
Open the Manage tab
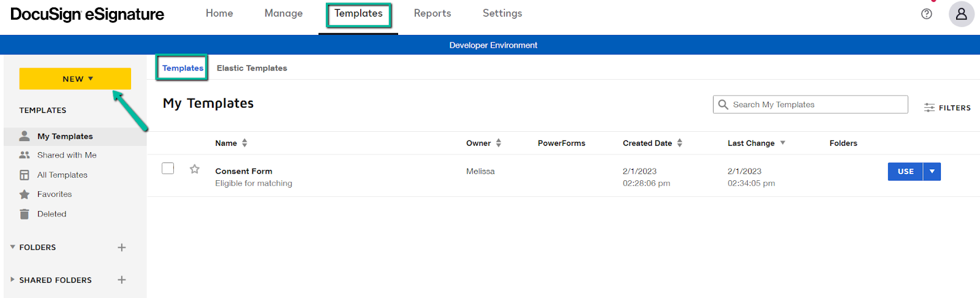coord(284,13)
